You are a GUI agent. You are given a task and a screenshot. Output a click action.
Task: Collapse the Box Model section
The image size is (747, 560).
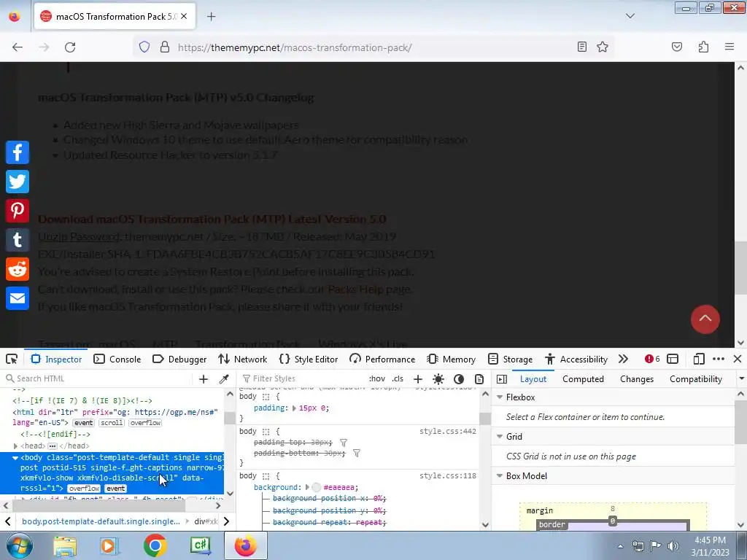(500, 475)
